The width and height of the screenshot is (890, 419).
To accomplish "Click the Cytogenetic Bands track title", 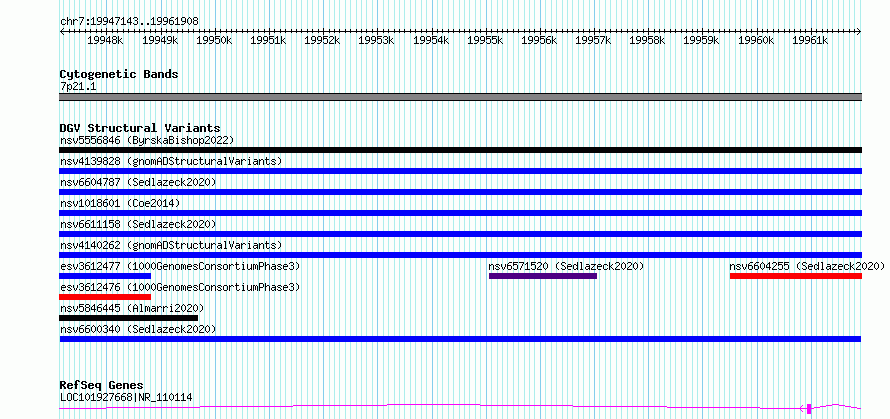I will coord(119,74).
